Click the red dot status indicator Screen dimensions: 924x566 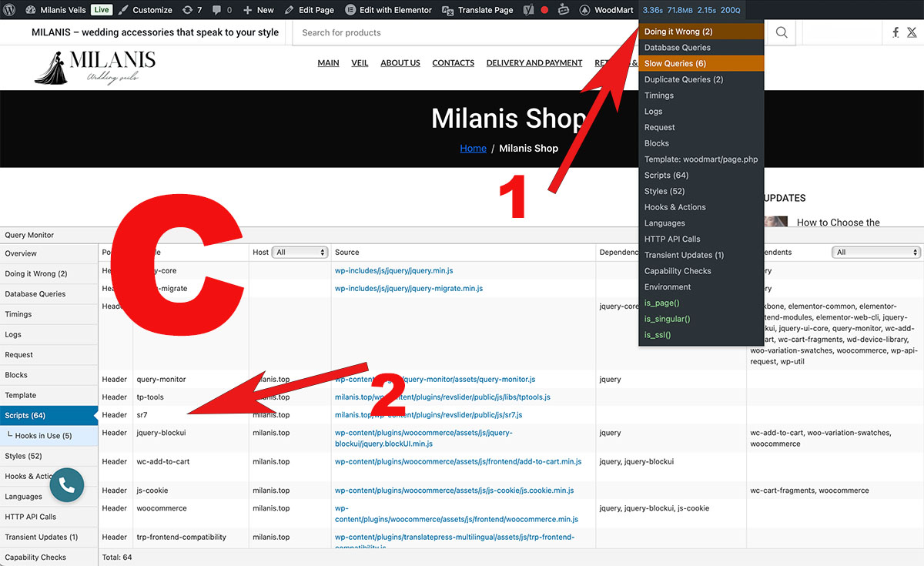[544, 10]
